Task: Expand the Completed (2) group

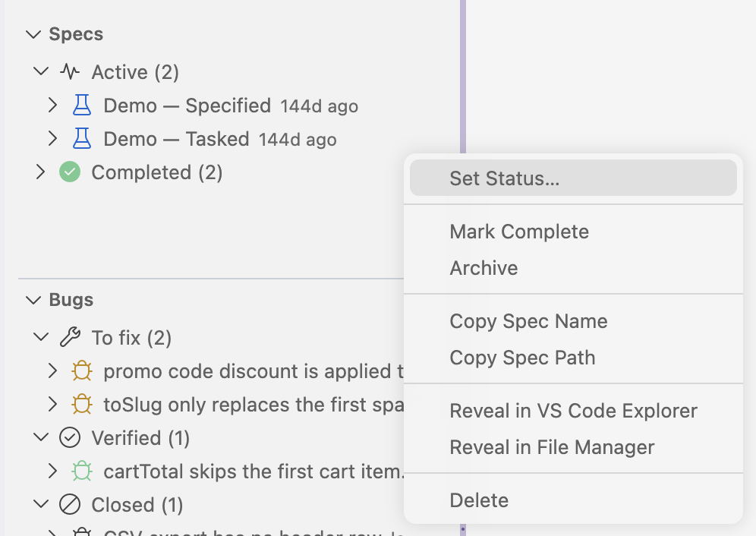Action: (41, 172)
